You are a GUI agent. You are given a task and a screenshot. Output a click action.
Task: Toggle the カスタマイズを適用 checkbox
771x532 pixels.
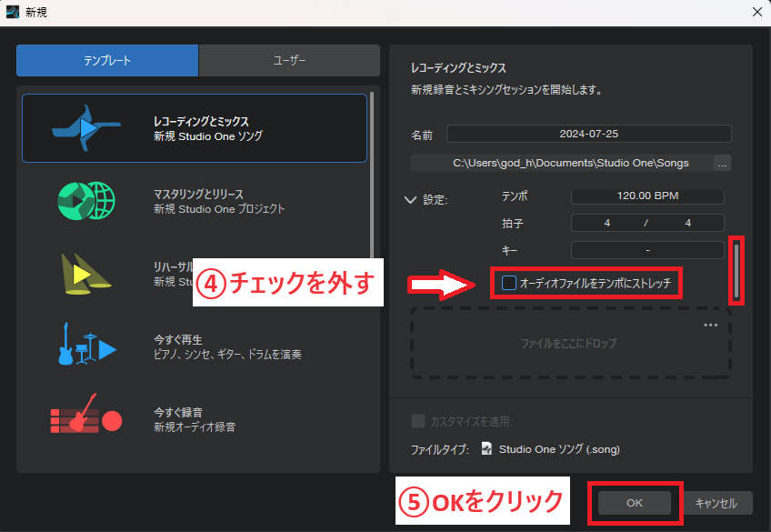(418, 420)
